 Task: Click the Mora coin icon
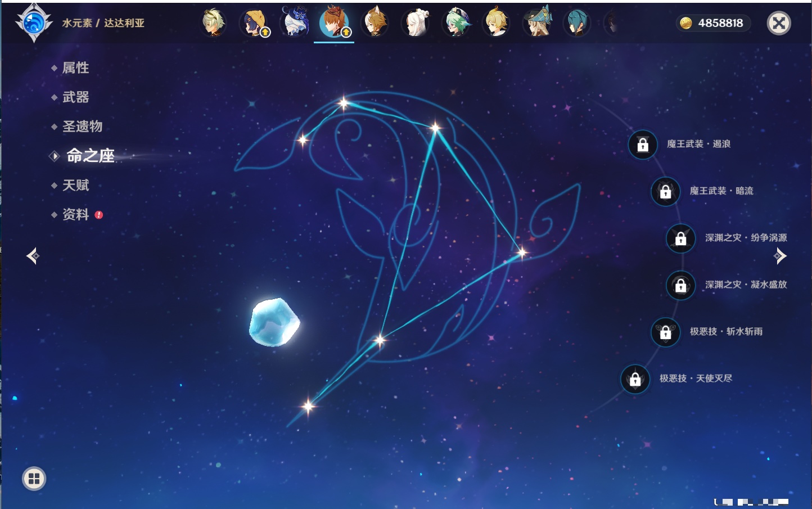coord(686,23)
